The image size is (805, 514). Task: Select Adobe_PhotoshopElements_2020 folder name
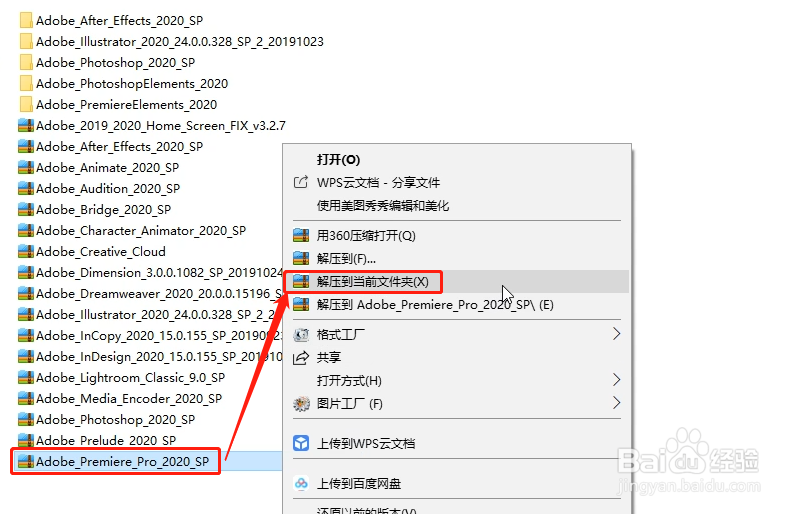click(x=132, y=84)
